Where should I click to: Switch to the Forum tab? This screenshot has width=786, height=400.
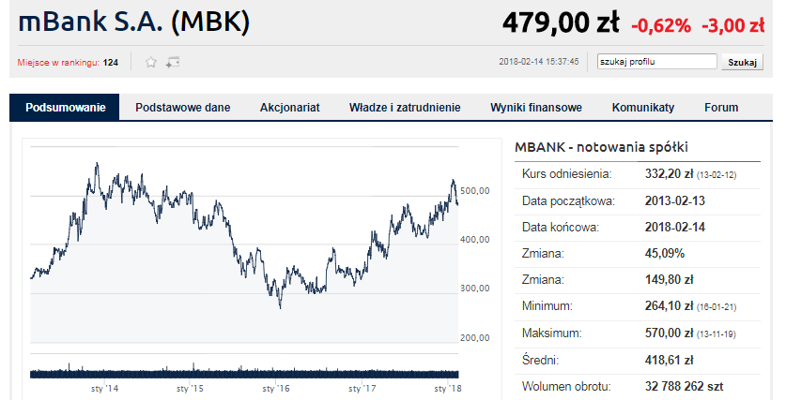(x=721, y=107)
